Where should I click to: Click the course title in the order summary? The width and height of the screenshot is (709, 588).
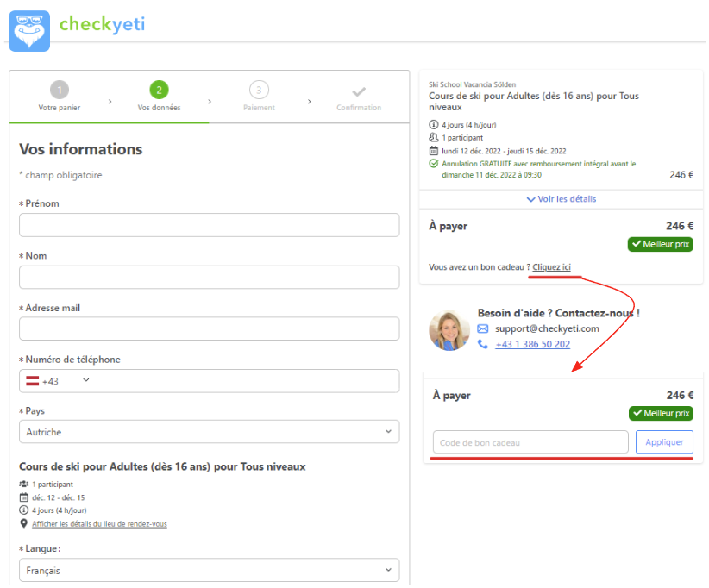tap(534, 101)
